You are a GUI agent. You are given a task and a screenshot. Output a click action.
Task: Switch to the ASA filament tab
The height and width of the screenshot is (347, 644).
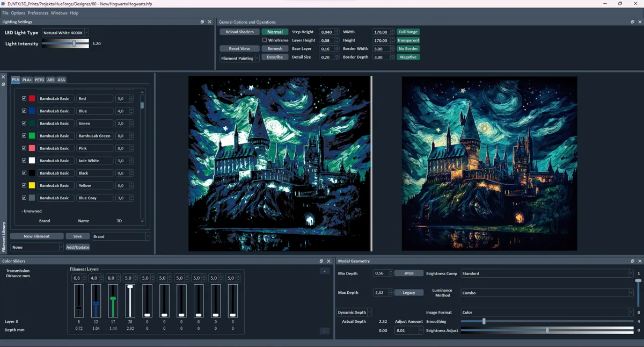point(61,80)
